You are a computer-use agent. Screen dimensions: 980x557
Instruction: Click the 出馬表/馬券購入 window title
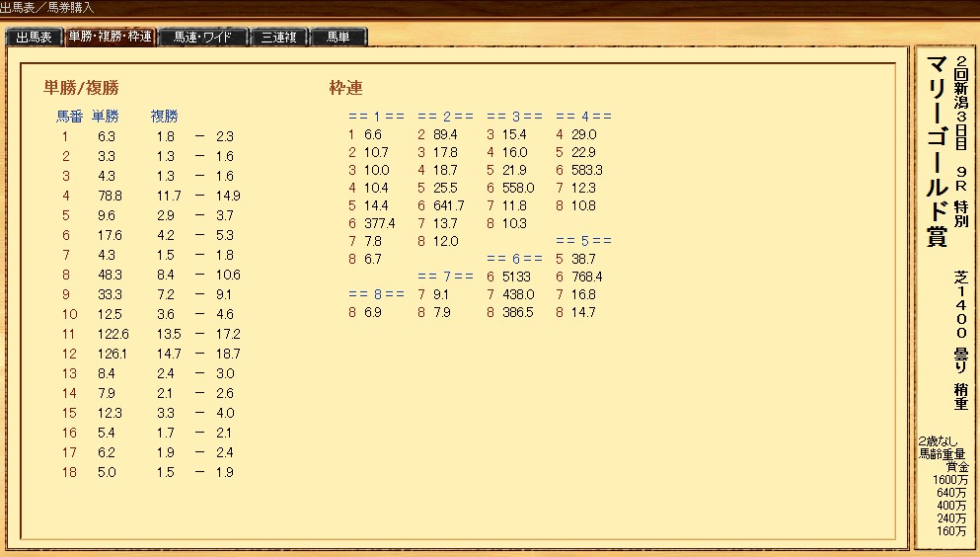tap(46, 8)
